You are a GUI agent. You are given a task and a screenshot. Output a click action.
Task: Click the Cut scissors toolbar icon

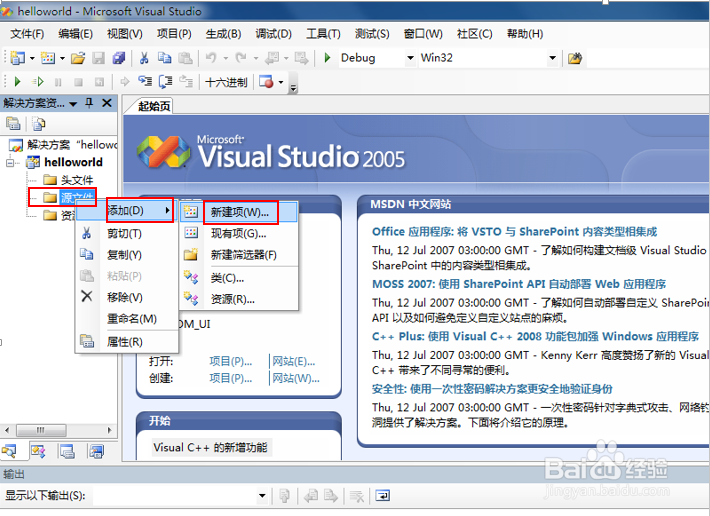click(x=144, y=58)
